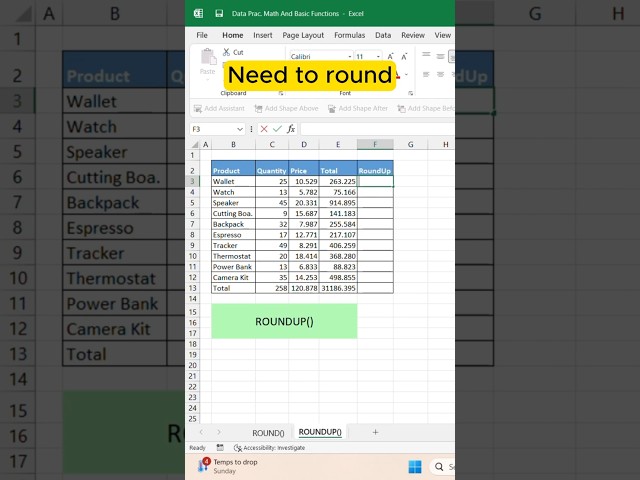Expand the Name Box F3 dropdown
640x480 pixels.
[x=240, y=129]
